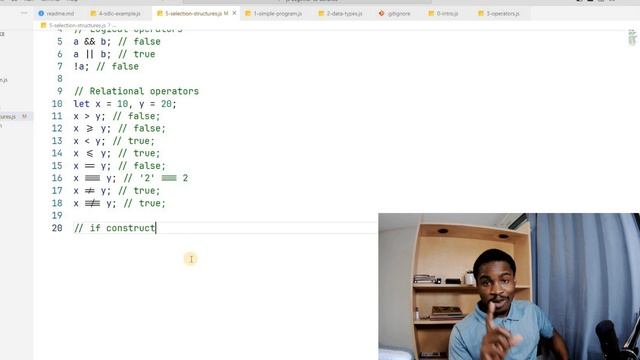
Task: Click line number 10 in the gutter
Action: pos(57,104)
